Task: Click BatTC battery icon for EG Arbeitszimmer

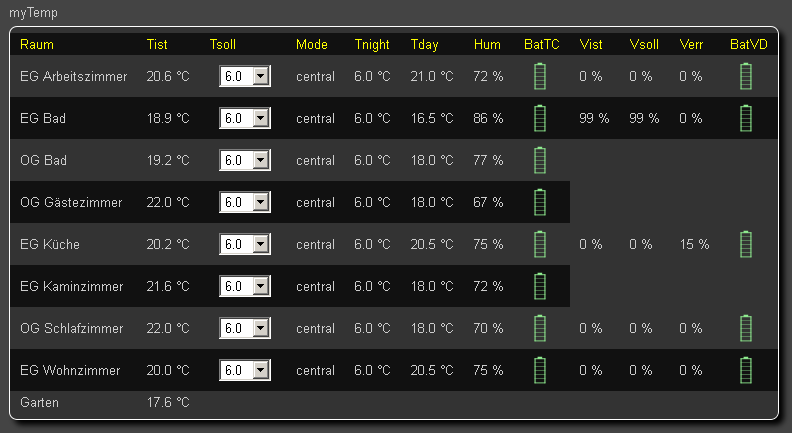Action: pyautogui.click(x=541, y=76)
